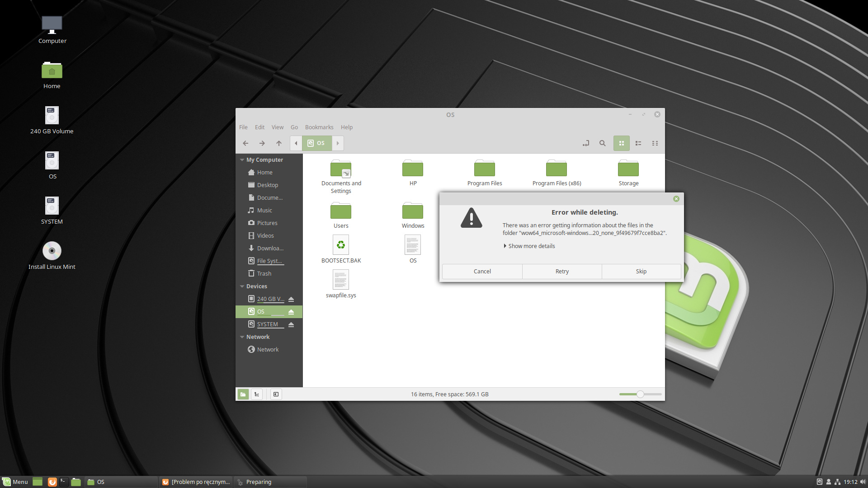Retry the failed deletion

click(x=562, y=272)
